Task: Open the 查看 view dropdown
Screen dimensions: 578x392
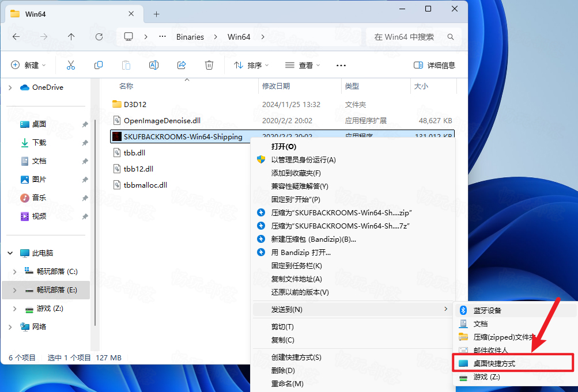Action: 303,65
